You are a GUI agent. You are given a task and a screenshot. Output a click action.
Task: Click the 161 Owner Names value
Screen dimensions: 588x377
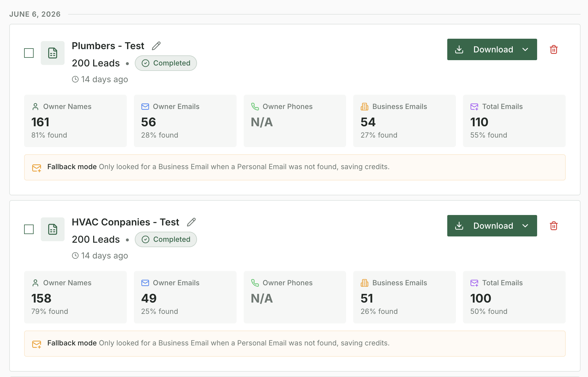40,122
